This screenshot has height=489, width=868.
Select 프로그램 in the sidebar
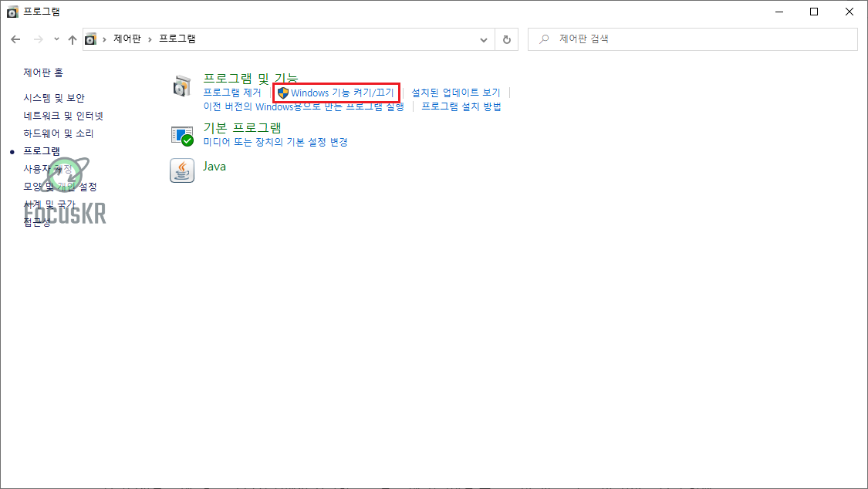[42, 151]
